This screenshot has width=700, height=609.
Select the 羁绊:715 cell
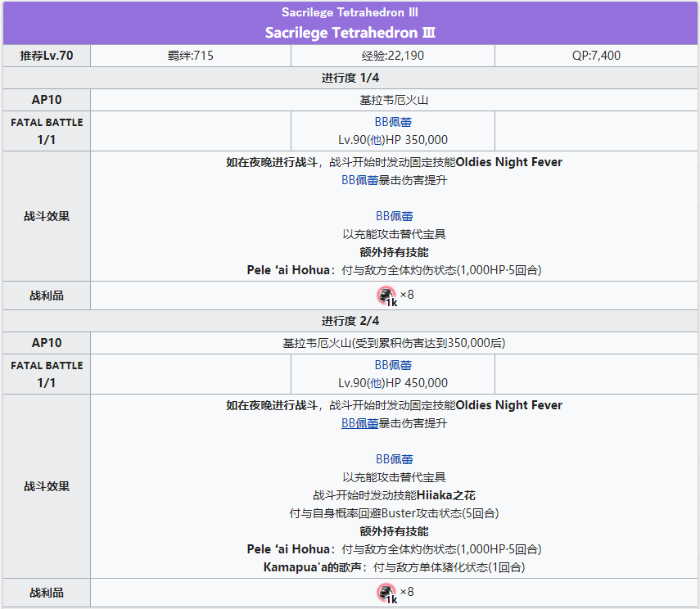[x=191, y=56]
